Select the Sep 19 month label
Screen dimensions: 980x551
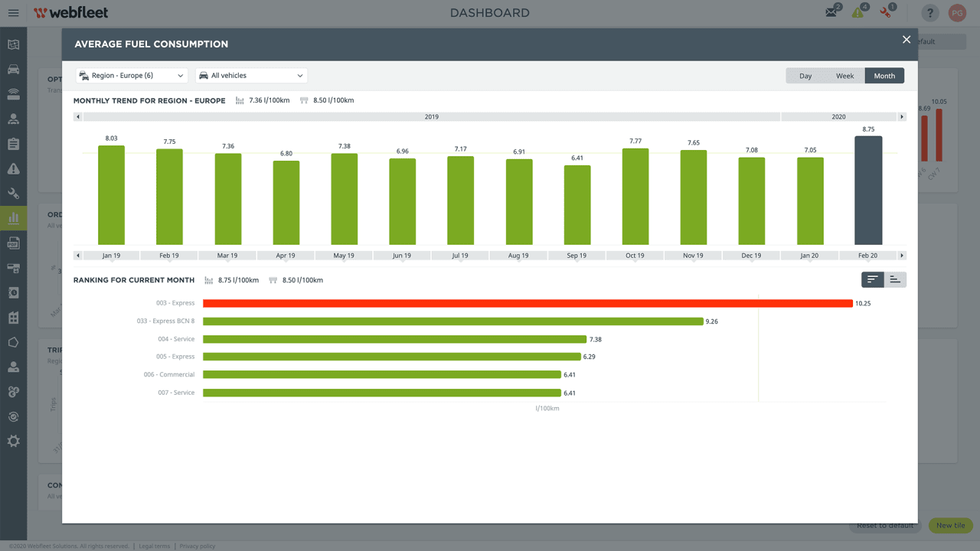pos(577,256)
